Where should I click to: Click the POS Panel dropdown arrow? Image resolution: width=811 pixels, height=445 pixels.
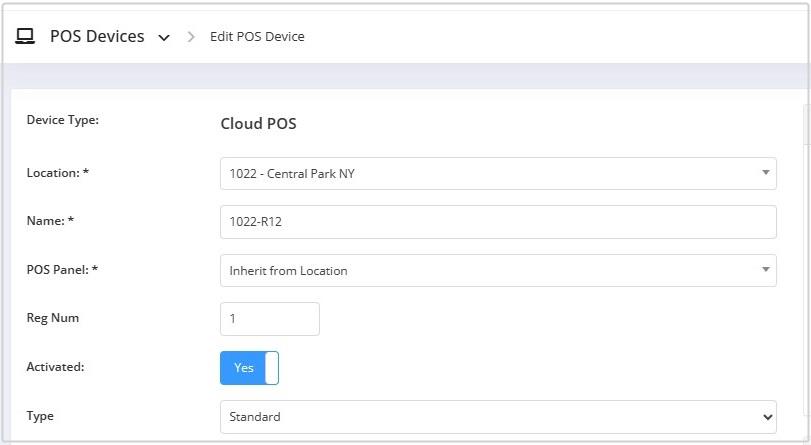(765, 270)
